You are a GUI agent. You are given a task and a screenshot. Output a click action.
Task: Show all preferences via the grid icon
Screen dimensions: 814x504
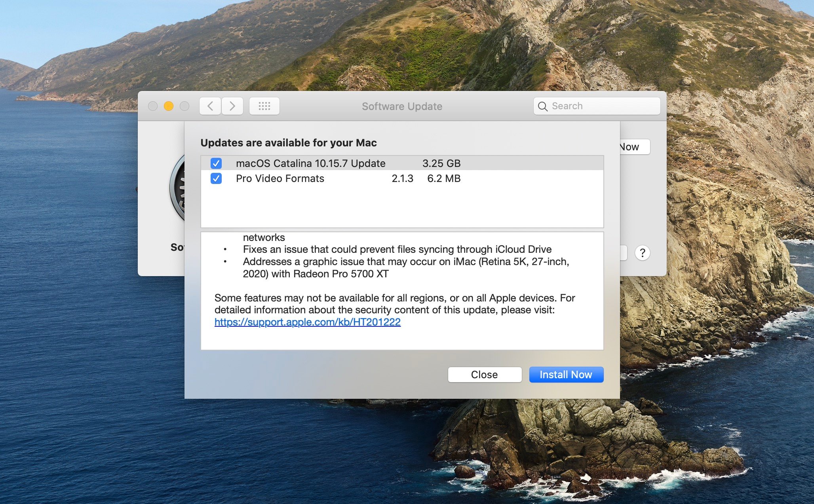tap(264, 106)
